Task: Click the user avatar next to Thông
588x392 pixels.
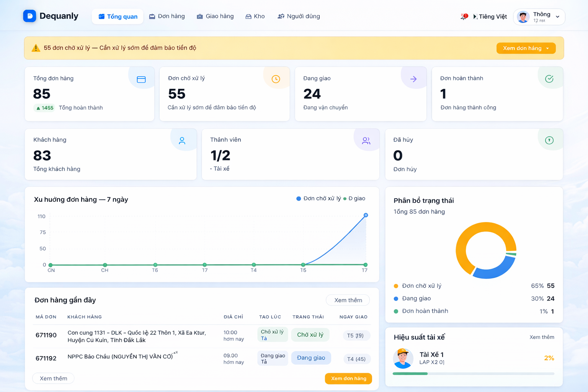Action: point(523,17)
